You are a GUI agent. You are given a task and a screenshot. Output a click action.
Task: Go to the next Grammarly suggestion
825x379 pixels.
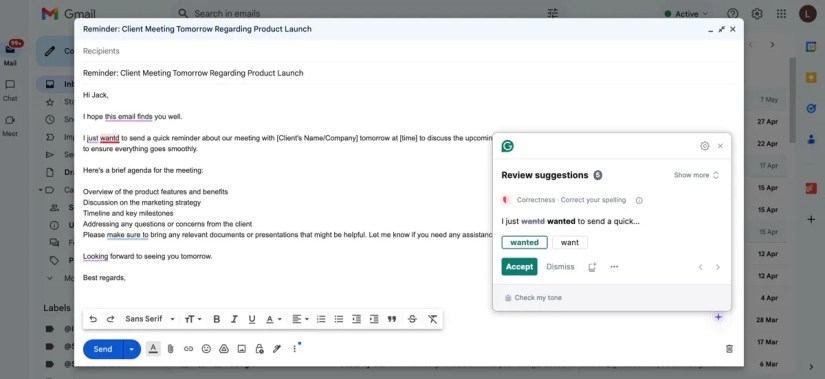[718, 267]
